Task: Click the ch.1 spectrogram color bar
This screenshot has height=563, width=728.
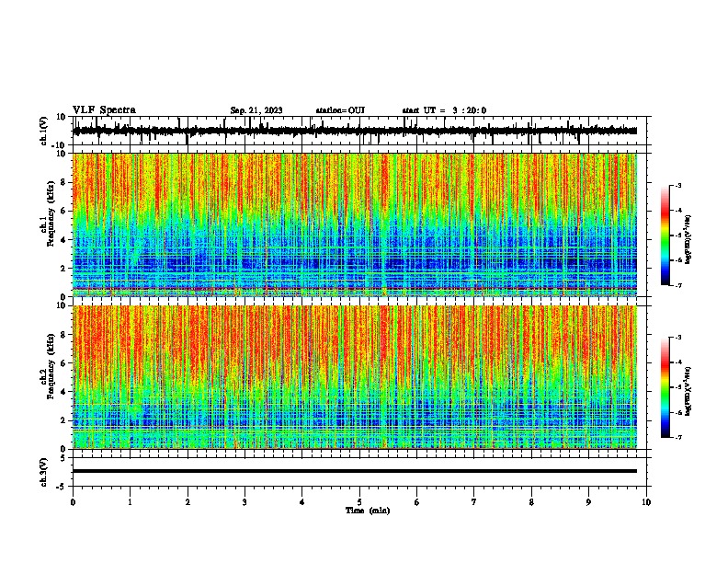Action: point(665,236)
